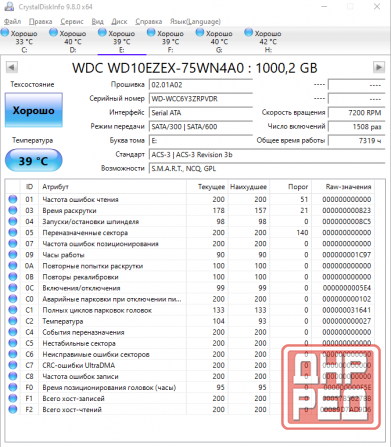Click status icon for attribute 09

pyautogui.click(x=13, y=255)
